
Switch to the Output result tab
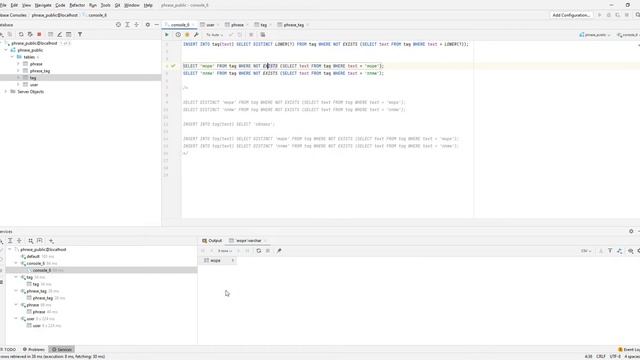coord(212,241)
